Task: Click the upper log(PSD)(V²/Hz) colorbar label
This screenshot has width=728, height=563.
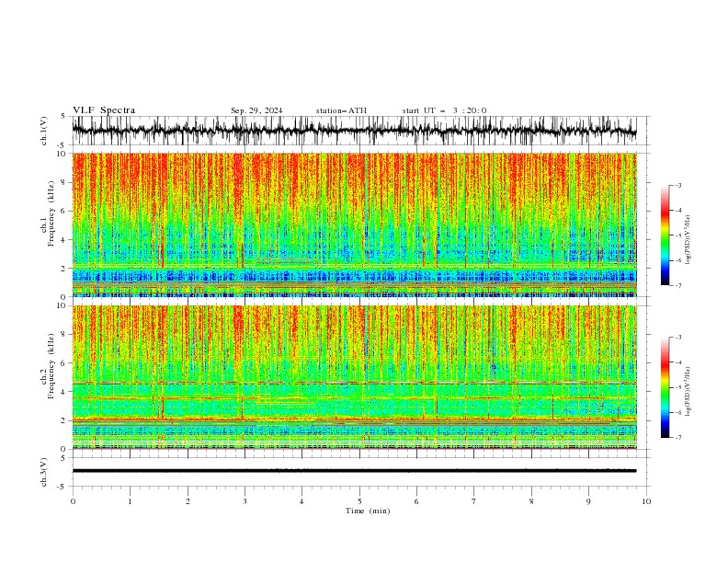Action: pos(688,240)
